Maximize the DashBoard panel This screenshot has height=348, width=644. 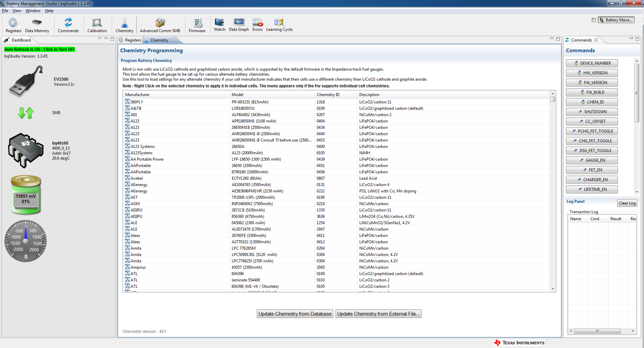point(112,39)
